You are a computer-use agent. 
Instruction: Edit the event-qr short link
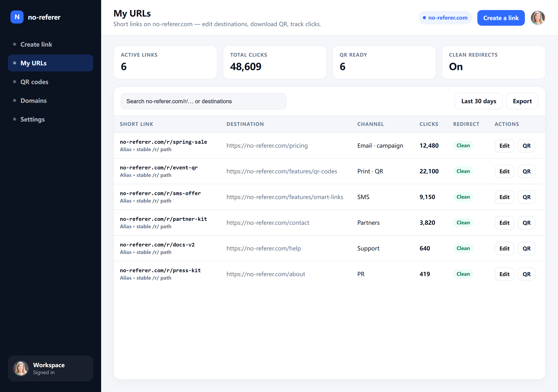(504, 171)
